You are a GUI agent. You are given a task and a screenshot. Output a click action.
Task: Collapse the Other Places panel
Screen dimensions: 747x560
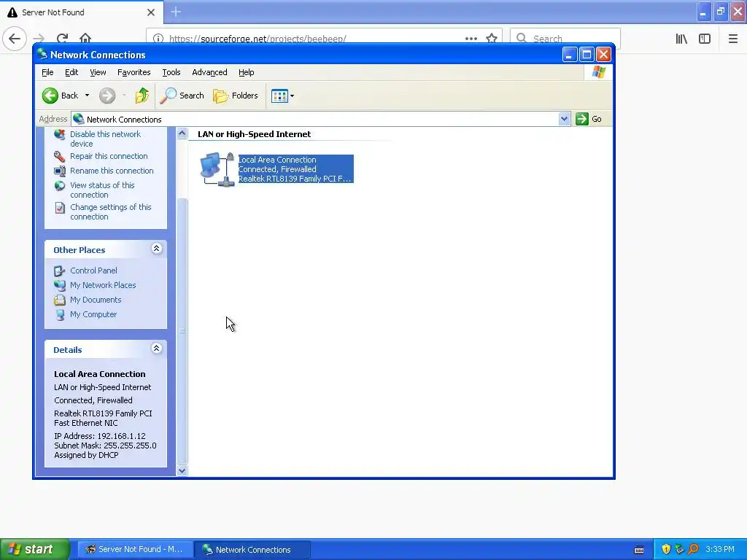click(x=156, y=249)
